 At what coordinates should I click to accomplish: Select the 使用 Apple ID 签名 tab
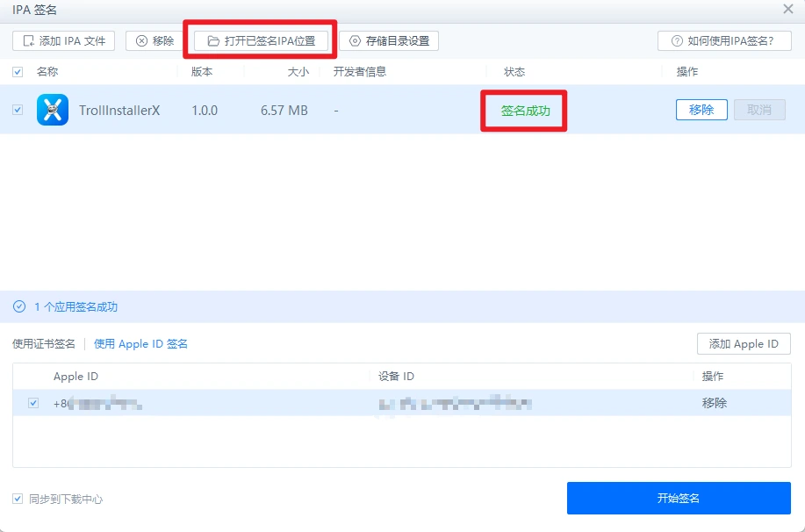[140, 343]
